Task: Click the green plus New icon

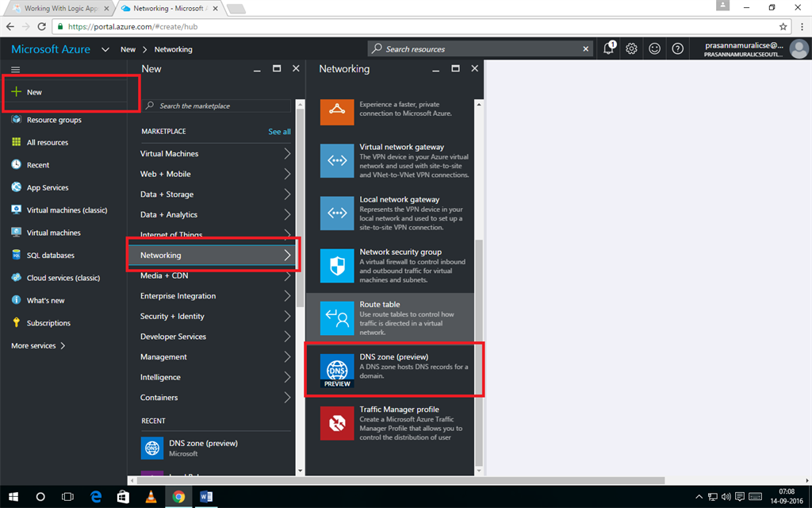Action: point(17,92)
